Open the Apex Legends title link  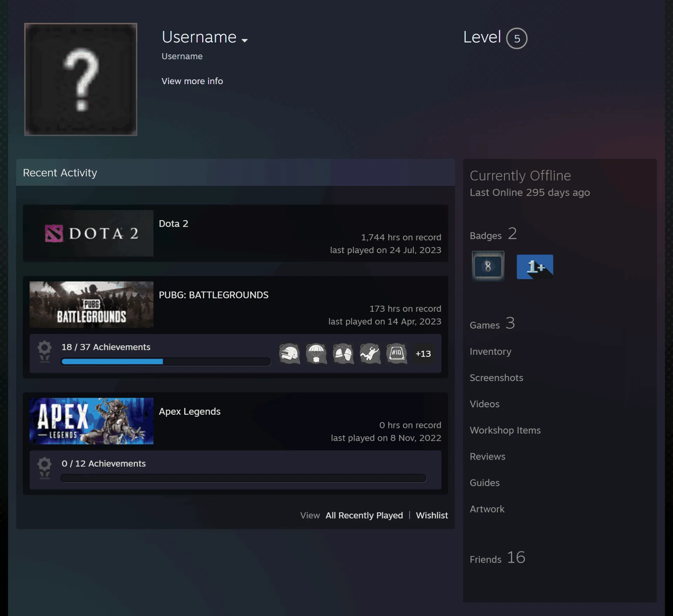(190, 412)
